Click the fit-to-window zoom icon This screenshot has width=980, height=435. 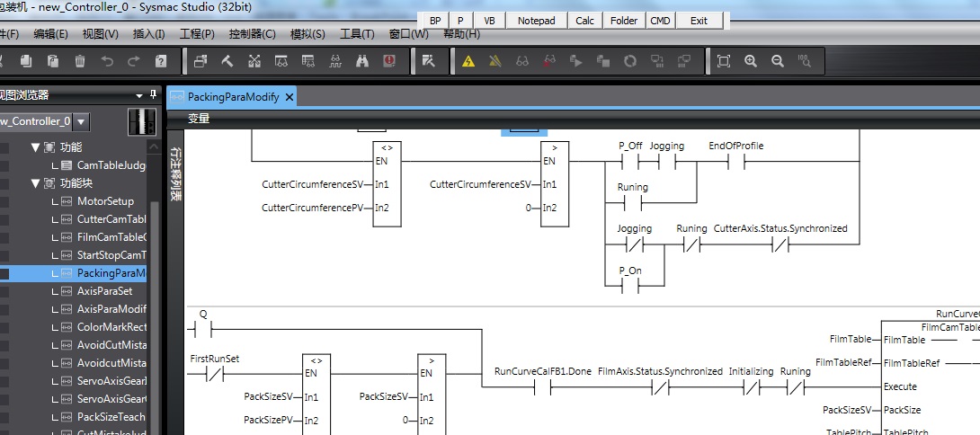point(724,61)
